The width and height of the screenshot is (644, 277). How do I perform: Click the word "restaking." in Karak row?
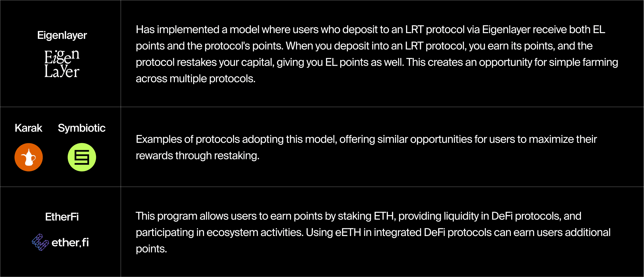[x=237, y=156]
